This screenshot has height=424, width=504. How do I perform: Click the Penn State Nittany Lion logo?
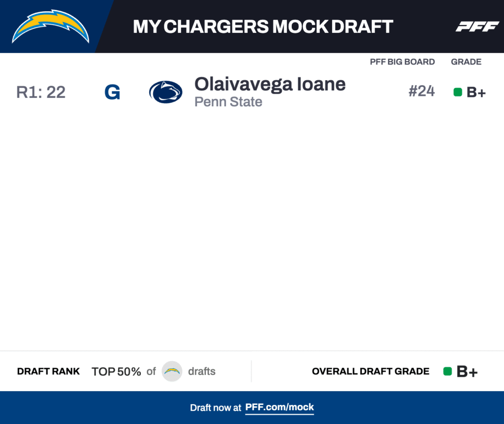[166, 92]
